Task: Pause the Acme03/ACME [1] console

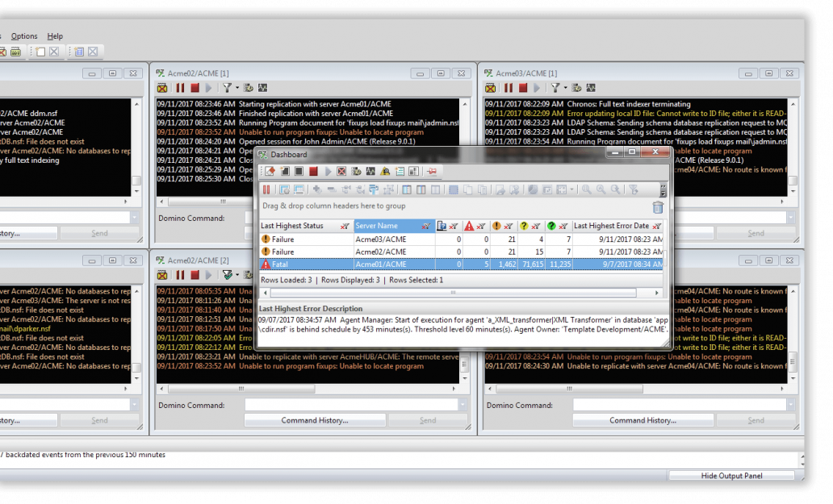Action: (x=509, y=88)
